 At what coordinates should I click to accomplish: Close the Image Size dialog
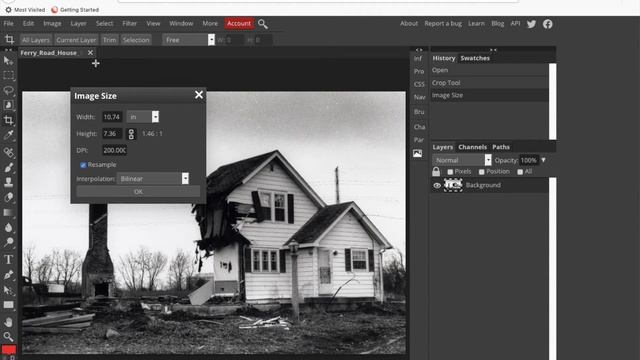[x=199, y=95]
